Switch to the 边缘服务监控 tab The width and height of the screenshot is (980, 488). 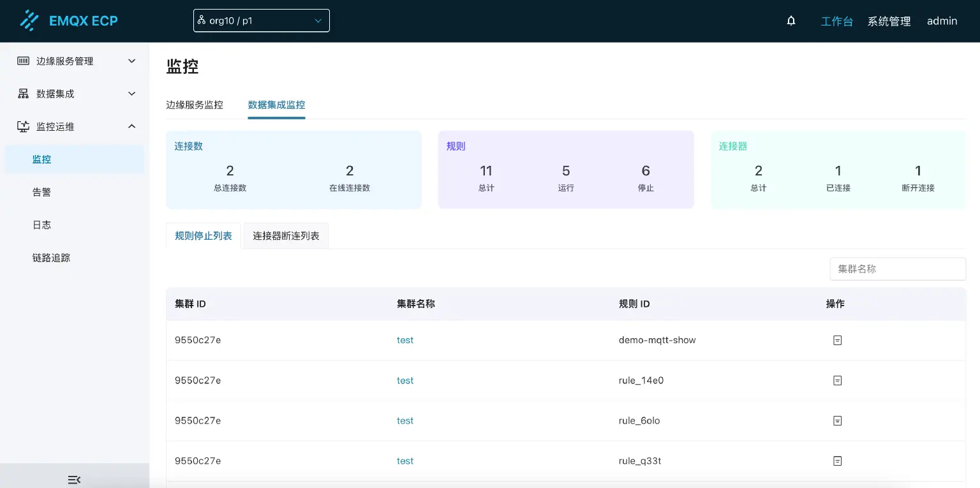click(x=194, y=105)
